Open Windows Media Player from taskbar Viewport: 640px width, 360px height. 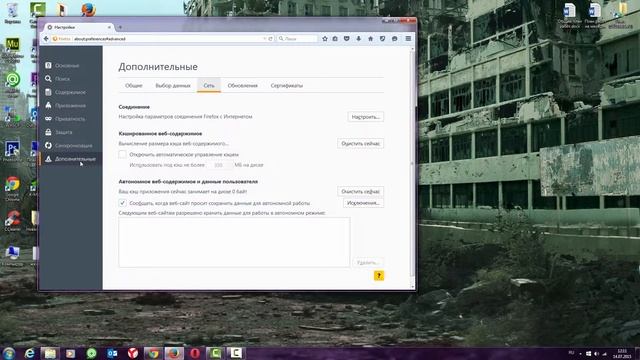click(71, 353)
